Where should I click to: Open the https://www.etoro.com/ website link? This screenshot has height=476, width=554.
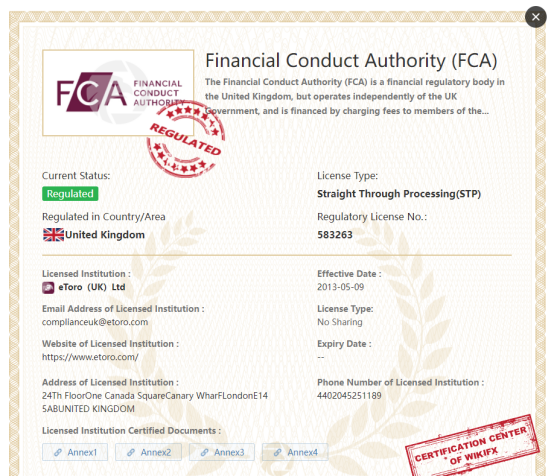coord(90,357)
